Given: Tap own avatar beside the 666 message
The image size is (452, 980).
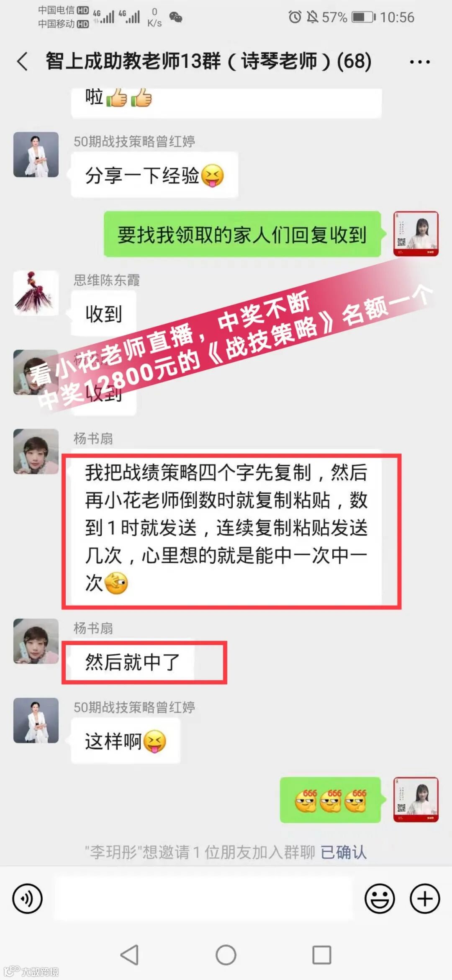Looking at the screenshot, I should coord(416,799).
